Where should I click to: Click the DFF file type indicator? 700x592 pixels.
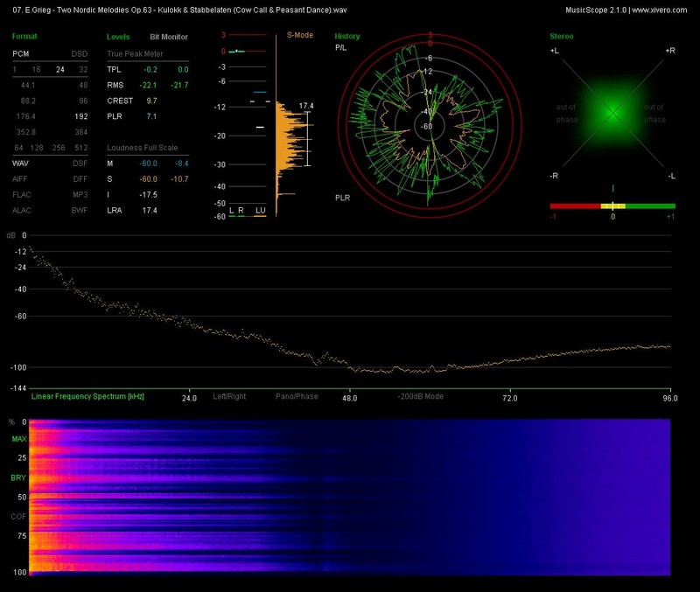80,179
